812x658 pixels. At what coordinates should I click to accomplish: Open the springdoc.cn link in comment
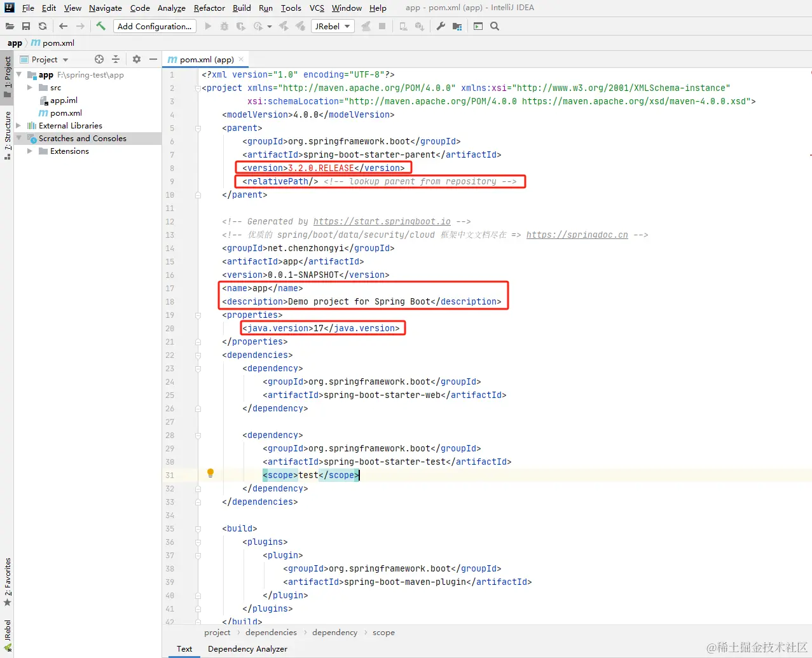coord(577,235)
